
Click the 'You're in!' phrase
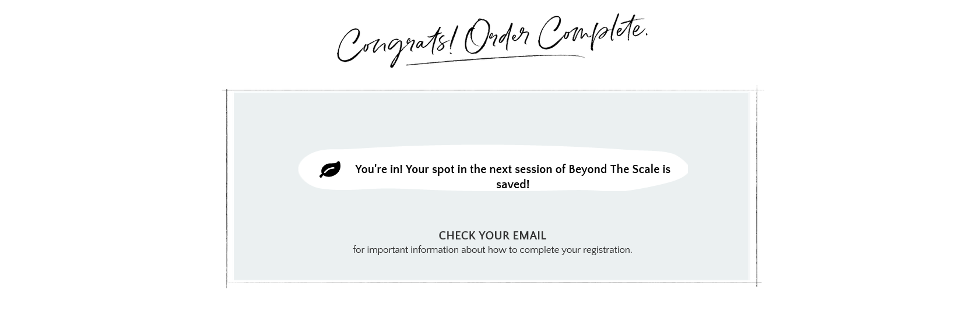(x=378, y=170)
